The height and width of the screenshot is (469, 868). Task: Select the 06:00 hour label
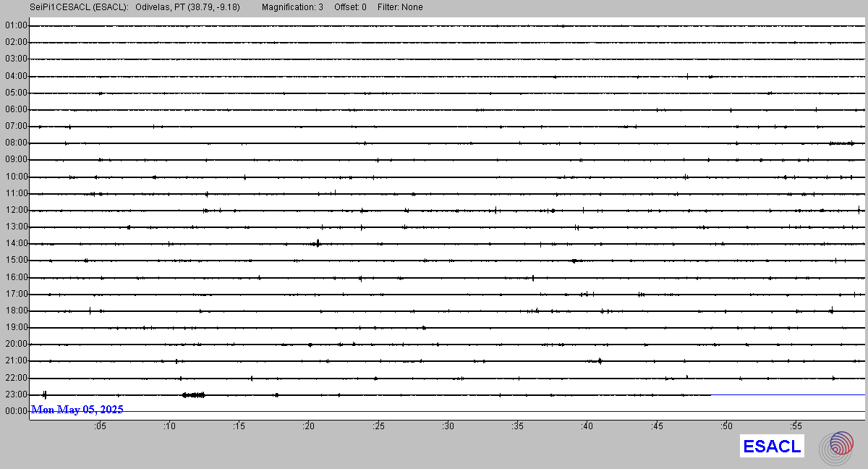[16, 109]
